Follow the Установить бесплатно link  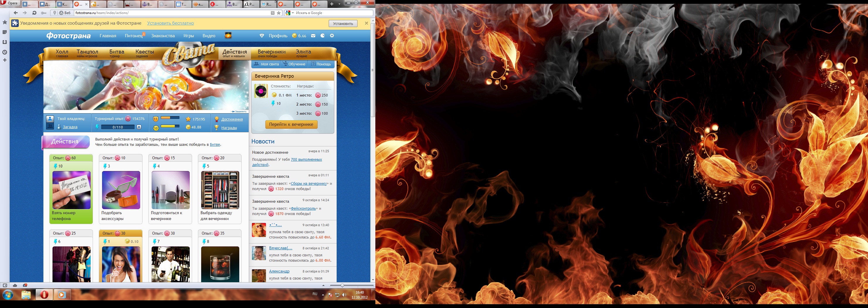[170, 23]
